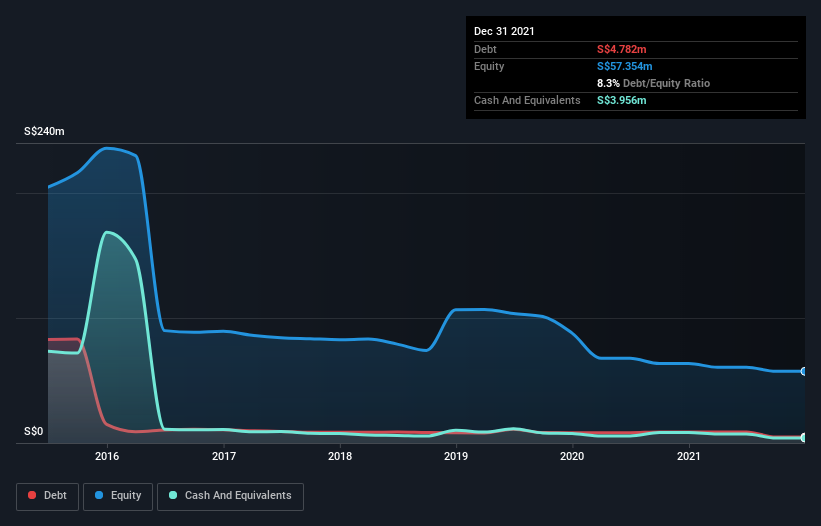Click the 2016 x-axis label
This screenshot has width=821, height=526.
tap(107, 456)
